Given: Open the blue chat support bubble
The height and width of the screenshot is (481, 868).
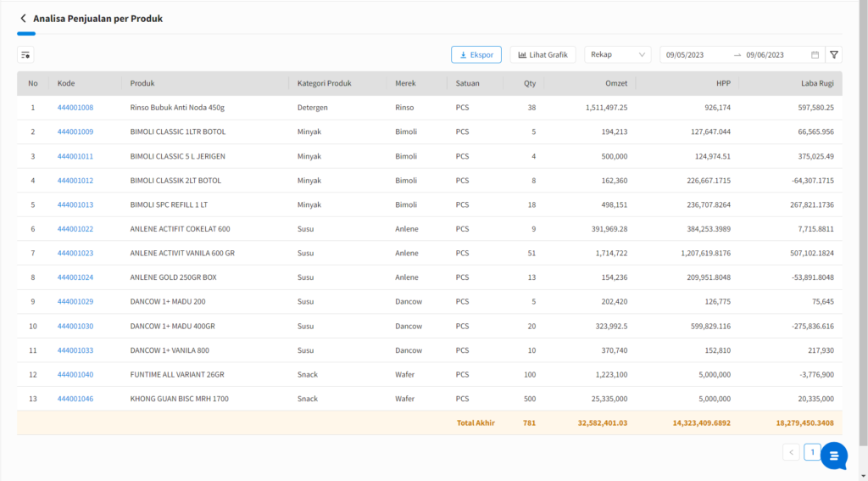Looking at the screenshot, I should point(833,456).
